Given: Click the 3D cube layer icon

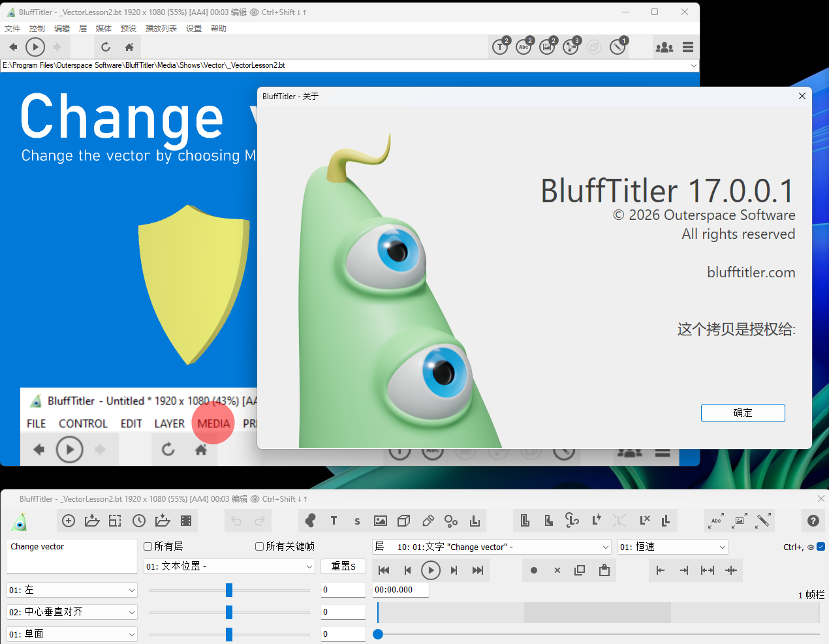Looking at the screenshot, I should (404, 521).
